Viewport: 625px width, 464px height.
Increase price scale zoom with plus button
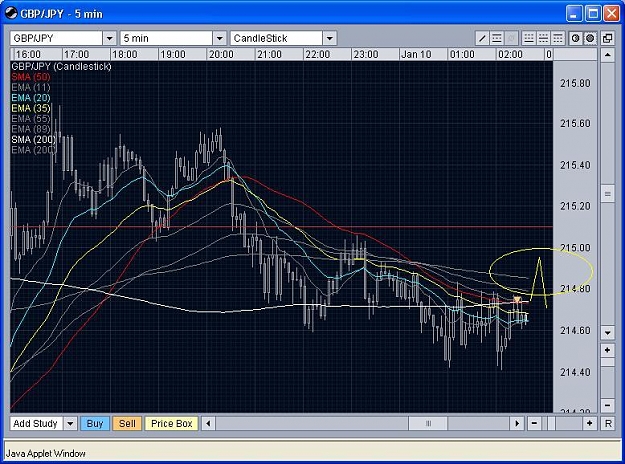pyautogui.click(x=607, y=350)
